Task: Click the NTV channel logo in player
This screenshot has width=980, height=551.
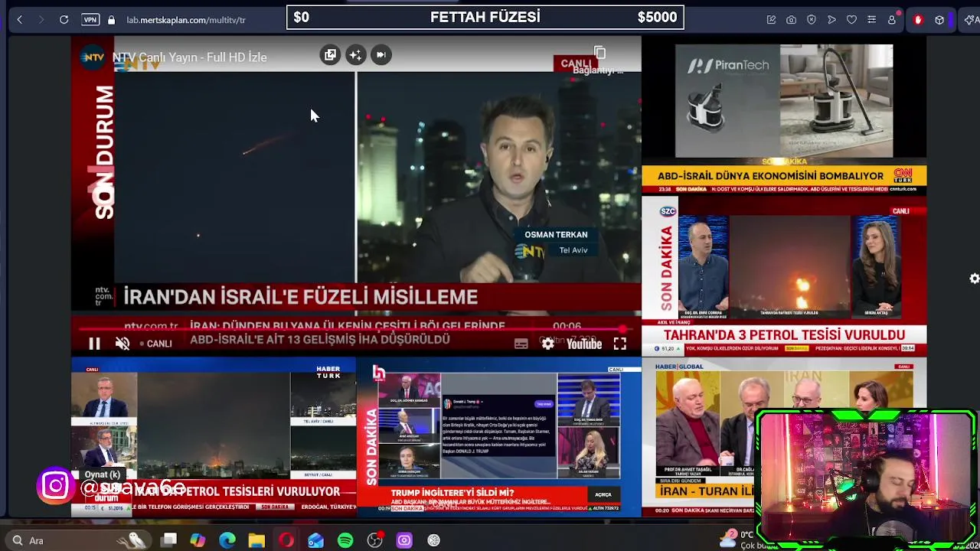Action: pyautogui.click(x=93, y=57)
